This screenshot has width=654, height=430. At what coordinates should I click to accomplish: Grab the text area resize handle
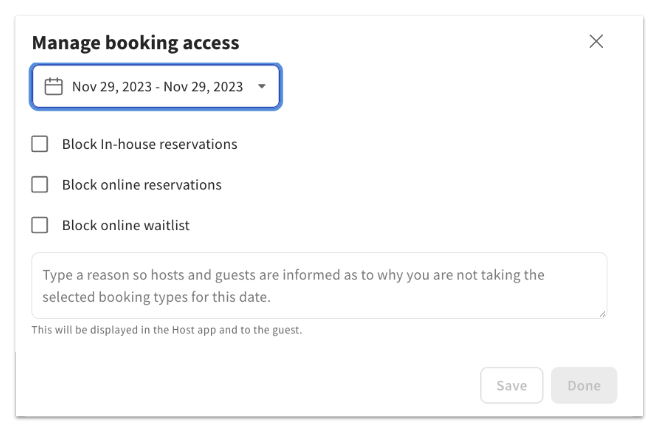click(x=602, y=314)
